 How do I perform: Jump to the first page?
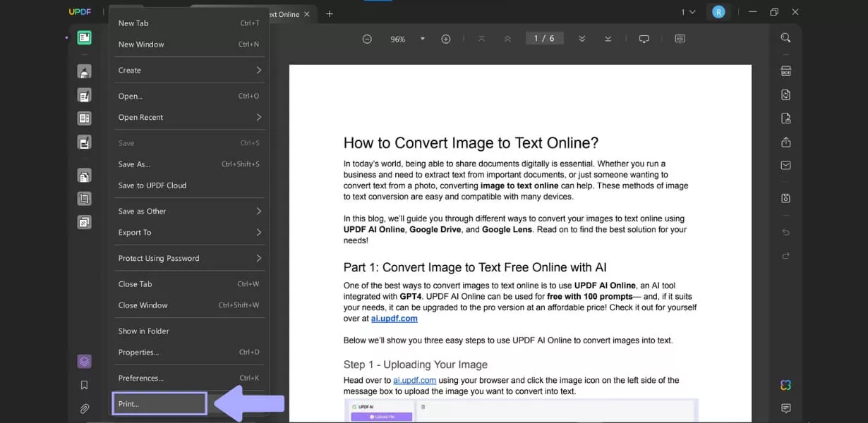tap(481, 39)
